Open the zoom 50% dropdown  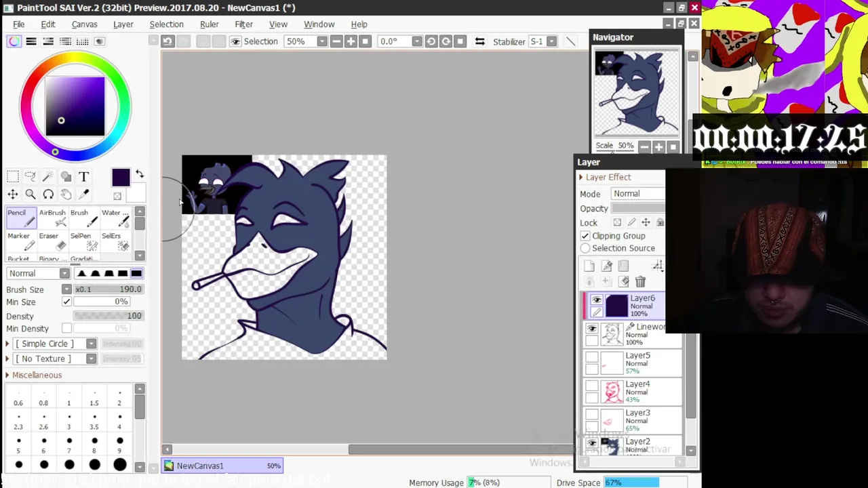(322, 41)
